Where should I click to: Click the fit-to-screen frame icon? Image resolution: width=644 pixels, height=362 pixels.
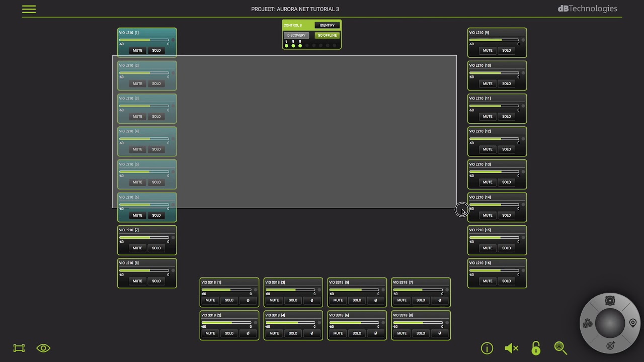[19, 348]
